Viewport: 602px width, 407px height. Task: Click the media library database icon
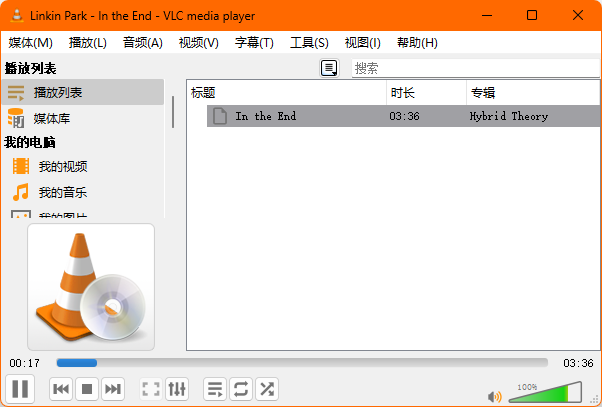[16, 118]
